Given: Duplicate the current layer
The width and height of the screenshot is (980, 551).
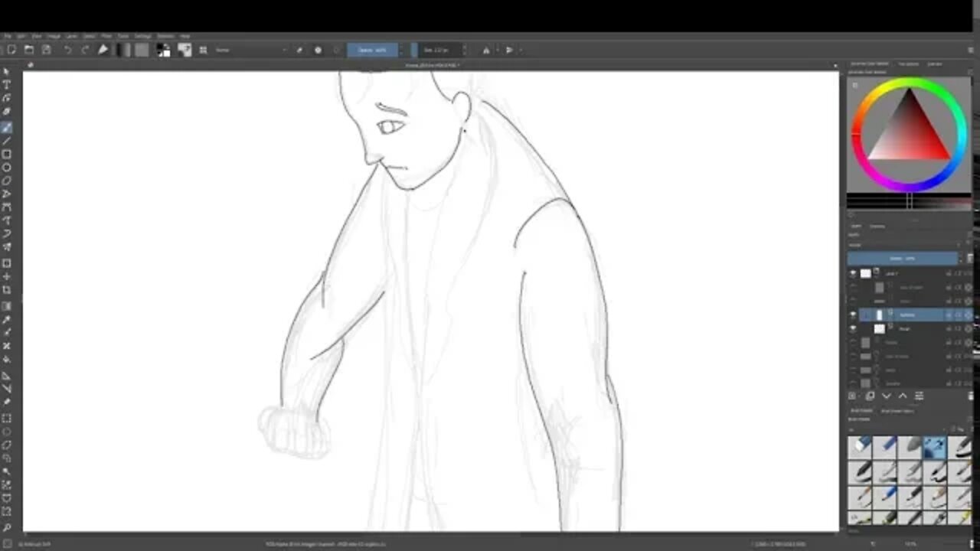Looking at the screenshot, I should 870,396.
